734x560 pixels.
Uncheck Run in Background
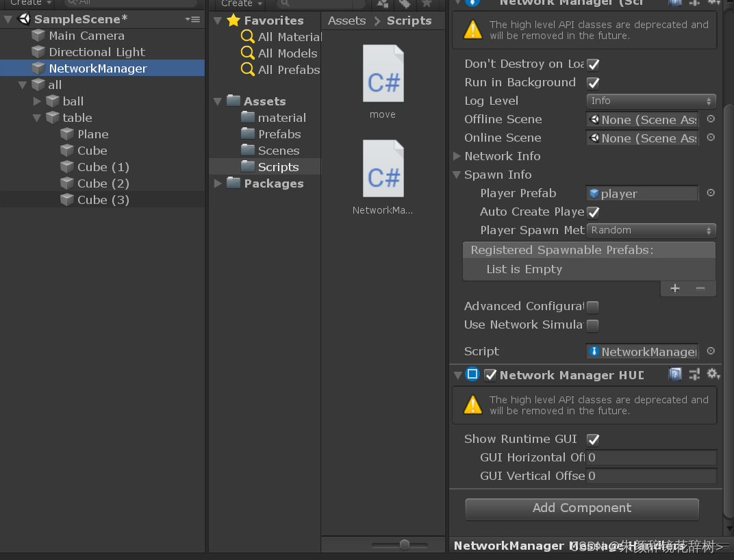593,83
